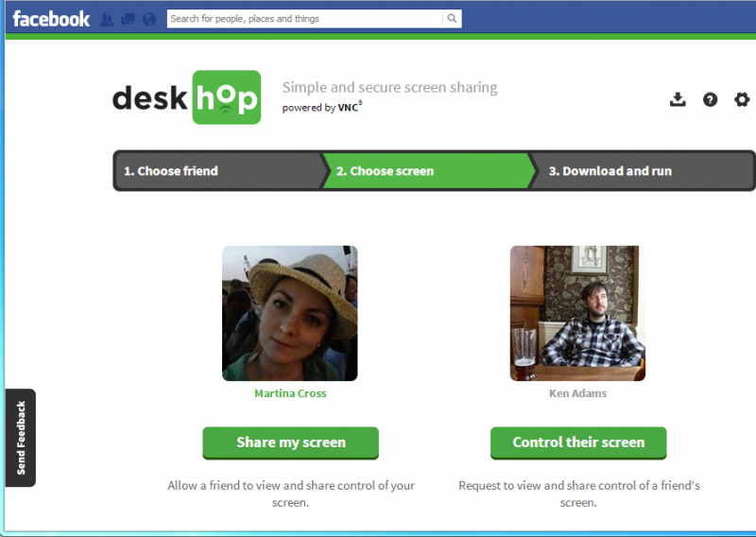This screenshot has width=756, height=537.
Task: Click 'Request to view and share' description
Action: click(x=578, y=494)
